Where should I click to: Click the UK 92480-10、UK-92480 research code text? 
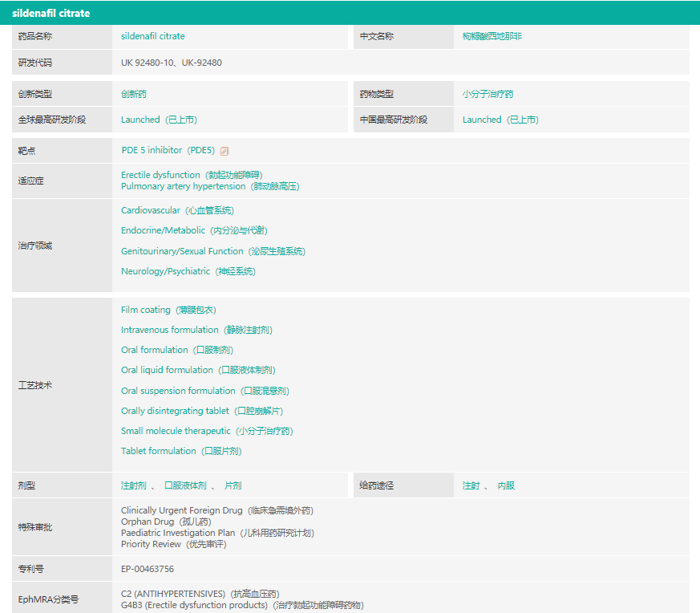(x=172, y=63)
